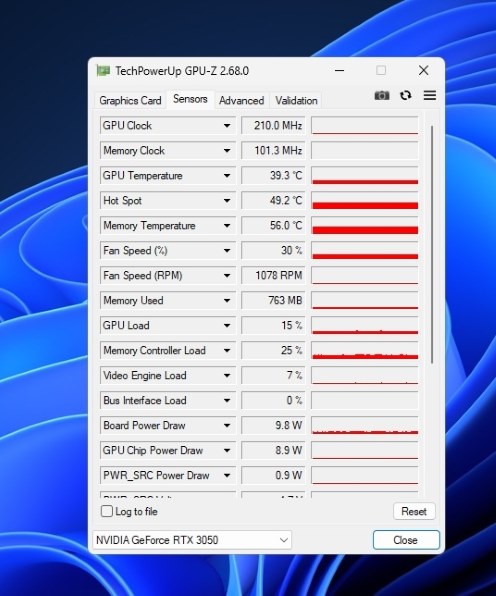Image resolution: width=496 pixels, height=596 pixels.
Task: Open the hamburger menu icon
Action: 429,95
